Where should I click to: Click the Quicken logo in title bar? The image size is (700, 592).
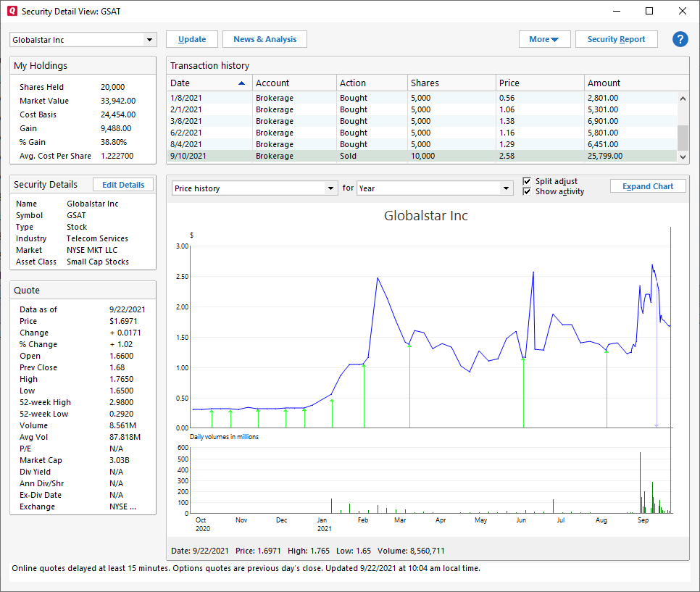[12, 11]
